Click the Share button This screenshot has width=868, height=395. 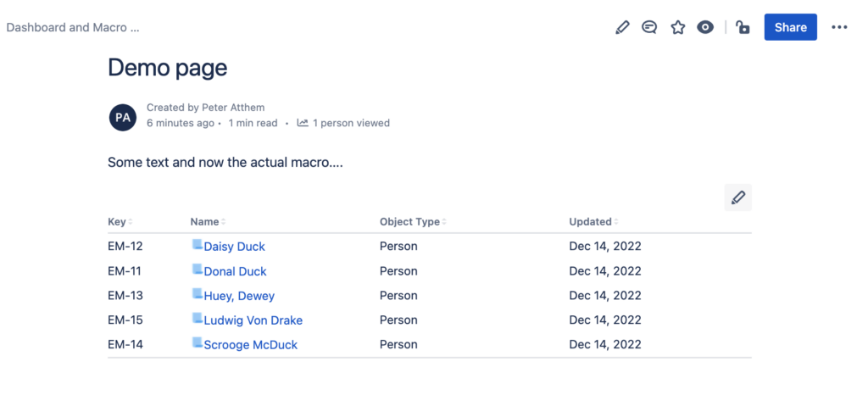click(791, 27)
